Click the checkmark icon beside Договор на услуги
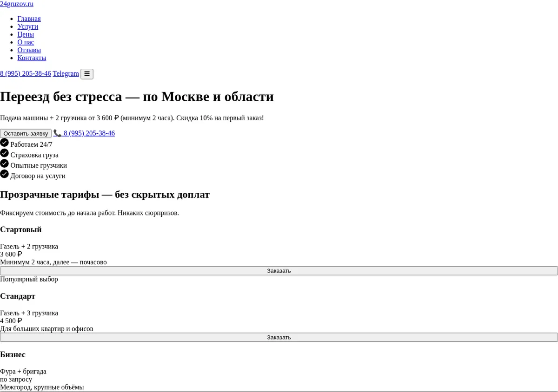Viewport: 558px width, 392px height. [5, 174]
